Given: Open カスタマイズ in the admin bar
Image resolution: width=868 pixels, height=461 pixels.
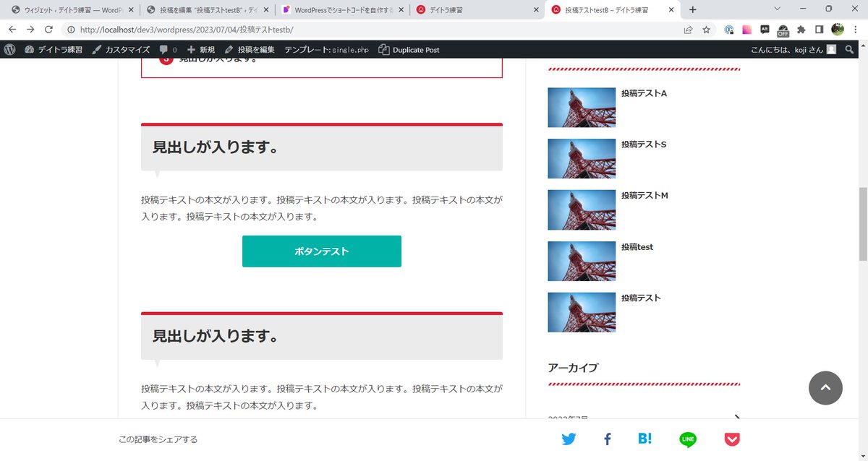Looking at the screenshot, I should click(121, 50).
